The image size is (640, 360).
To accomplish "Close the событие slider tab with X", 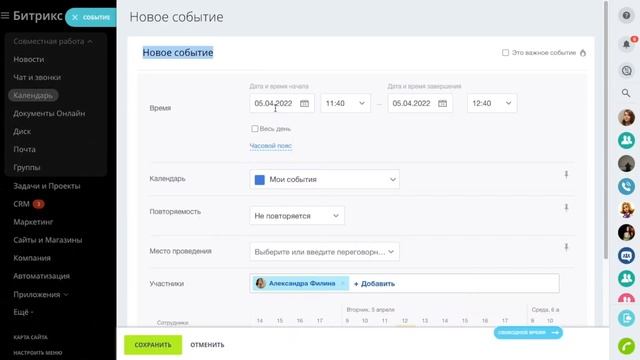I will coord(75,18).
